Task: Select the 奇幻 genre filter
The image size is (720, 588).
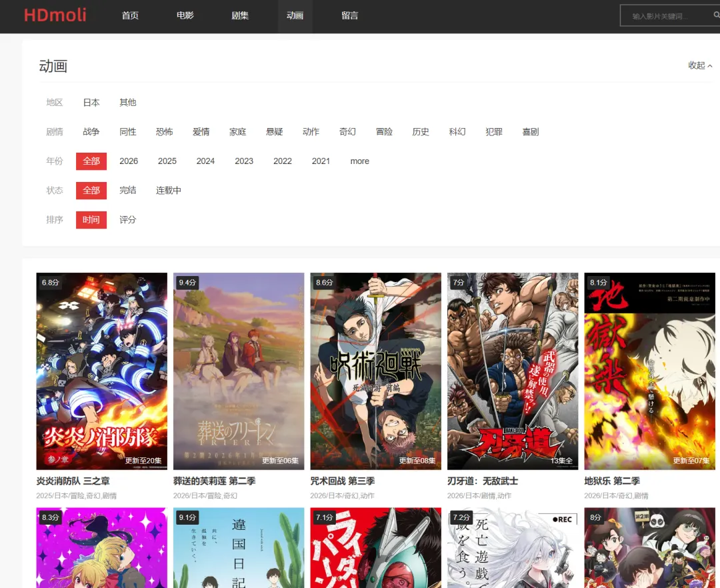Action: click(347, 132)
